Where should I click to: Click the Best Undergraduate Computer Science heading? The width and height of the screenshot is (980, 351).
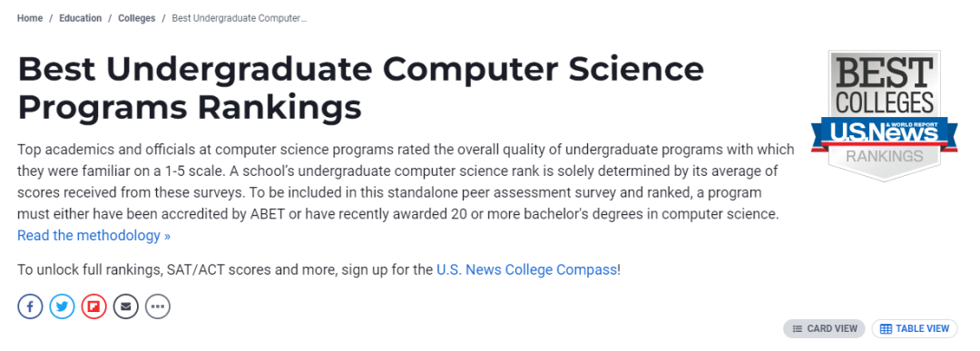pyautogui.click(x=360, y=88)
